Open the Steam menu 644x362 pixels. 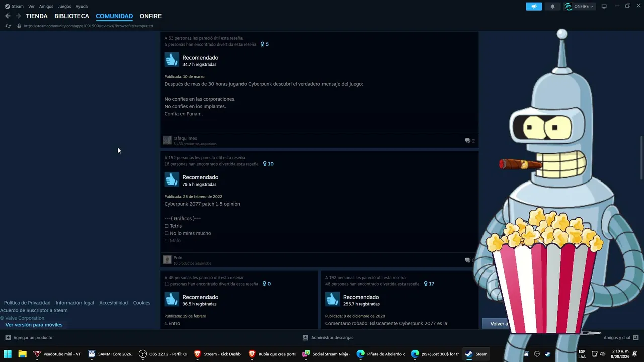click(x=18, y=6)
